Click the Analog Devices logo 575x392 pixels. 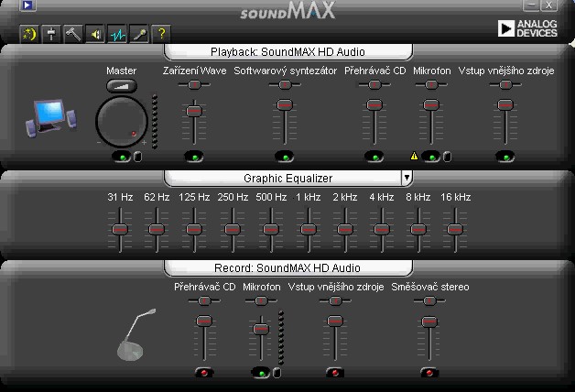pos(527,28)
